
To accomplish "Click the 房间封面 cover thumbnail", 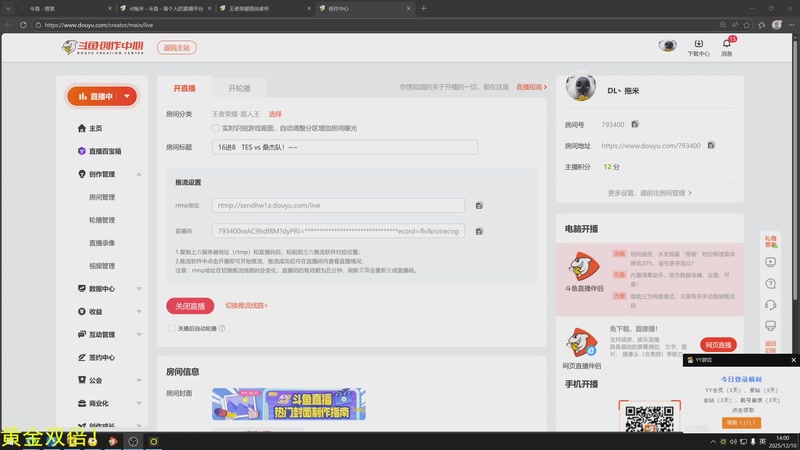I will pyautogui.click(x=289, y=404).
